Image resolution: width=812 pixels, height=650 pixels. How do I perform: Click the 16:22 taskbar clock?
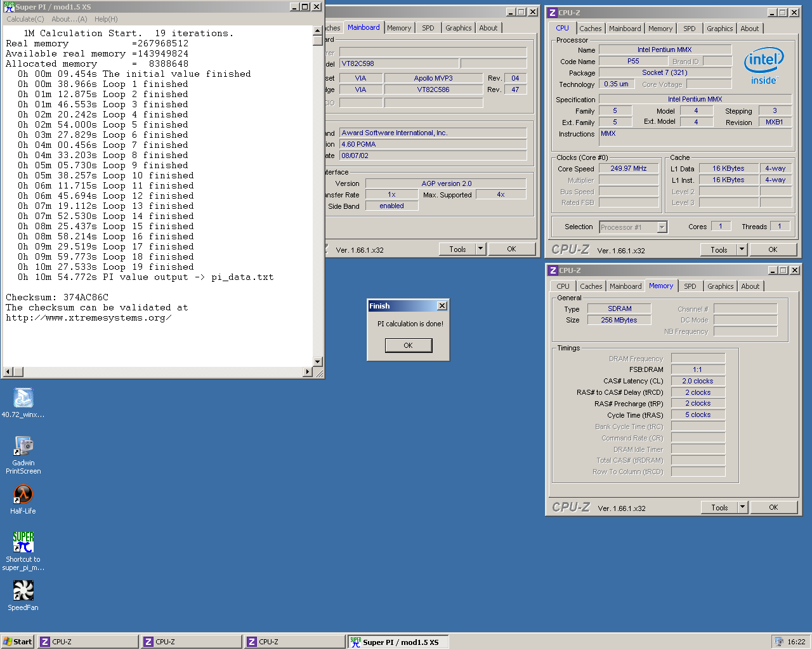796,642
